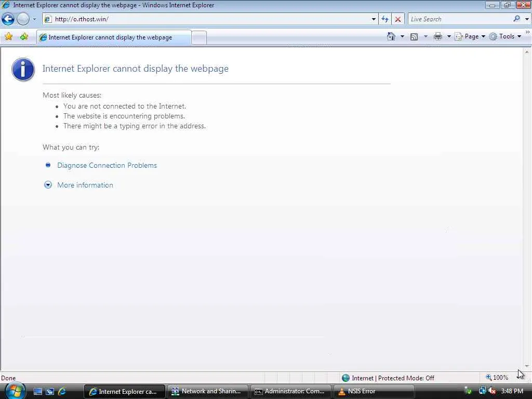Close the Internet Explorer window
This screenshot has width=532, height=399.
tap(523, 5)
